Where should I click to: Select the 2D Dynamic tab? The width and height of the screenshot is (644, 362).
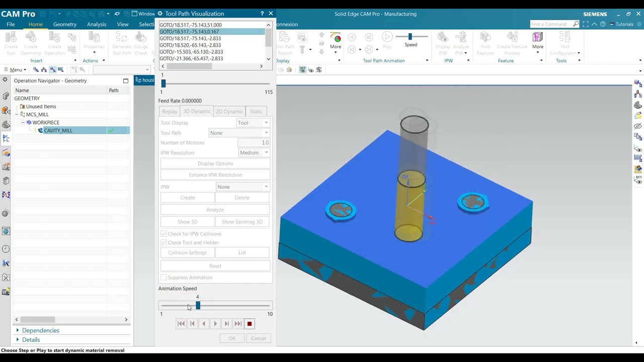pos(229,111)
